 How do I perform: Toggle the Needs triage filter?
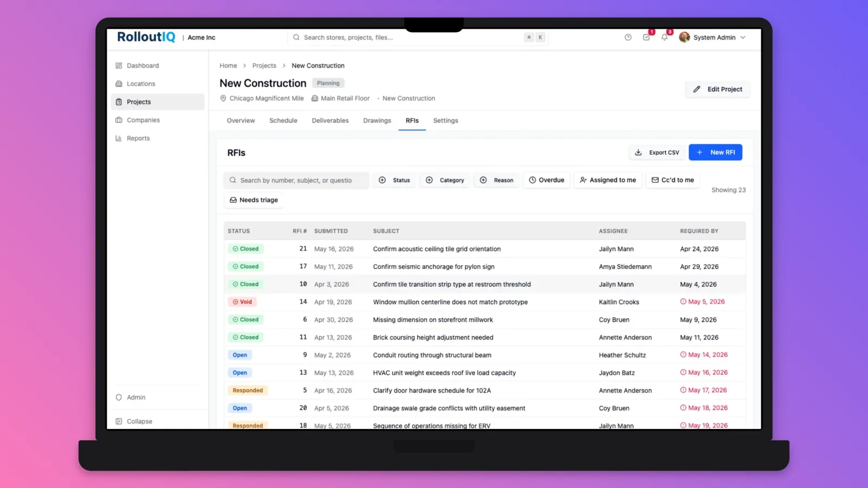point(254,200)
